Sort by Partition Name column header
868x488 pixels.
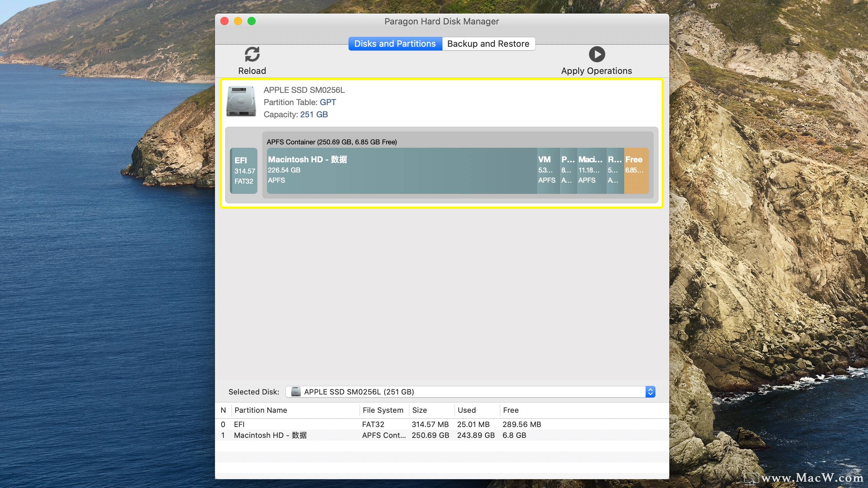click(x=295, y=410)
